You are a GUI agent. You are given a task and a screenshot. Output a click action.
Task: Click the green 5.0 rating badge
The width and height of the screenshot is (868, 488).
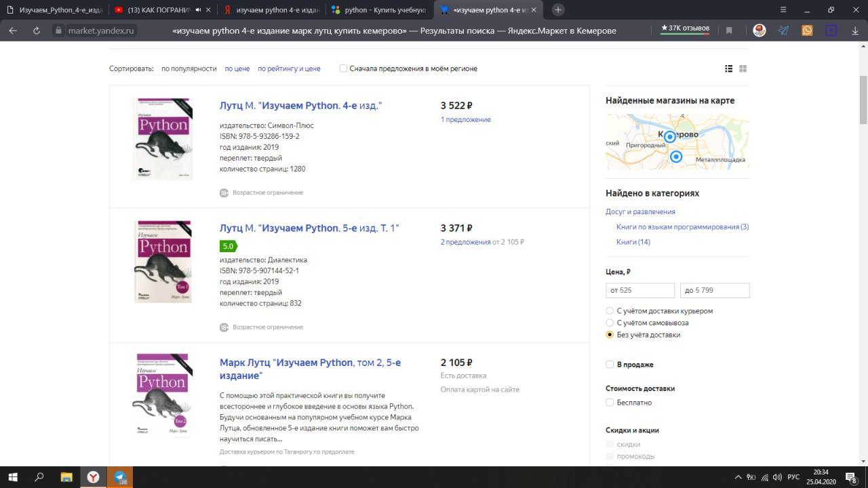click(229, 246)
